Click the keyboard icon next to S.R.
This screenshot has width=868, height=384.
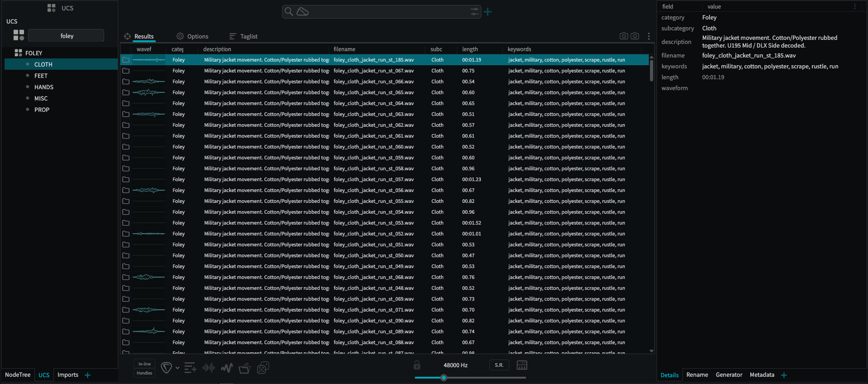tap(522, 365)
